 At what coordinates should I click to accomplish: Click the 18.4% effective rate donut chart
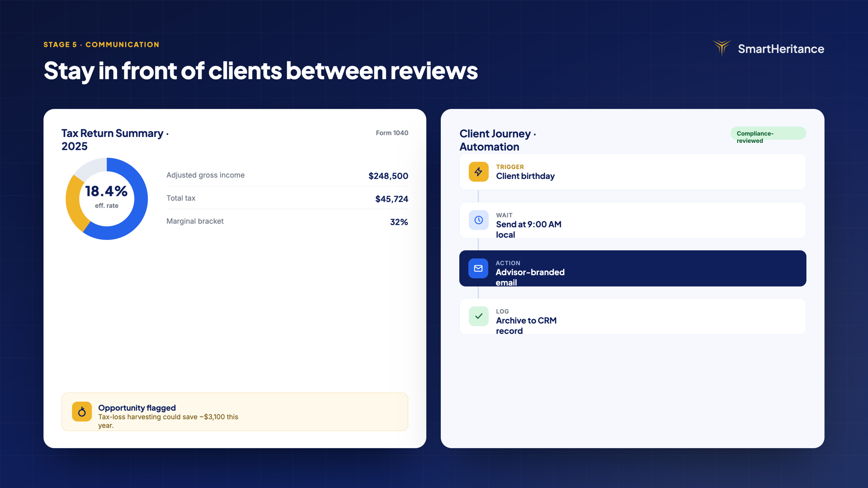coord(107,198)
